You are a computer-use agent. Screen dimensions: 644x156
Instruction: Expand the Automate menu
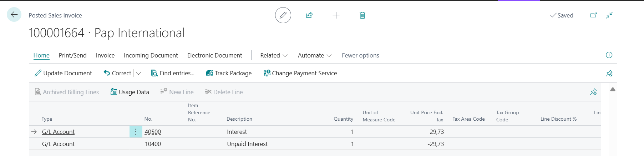click(x=314, y=55)
